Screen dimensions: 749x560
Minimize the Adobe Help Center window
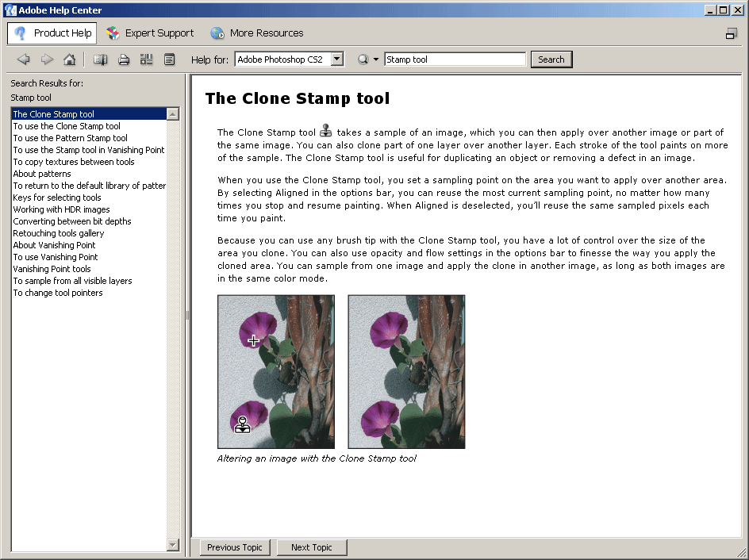710,10
